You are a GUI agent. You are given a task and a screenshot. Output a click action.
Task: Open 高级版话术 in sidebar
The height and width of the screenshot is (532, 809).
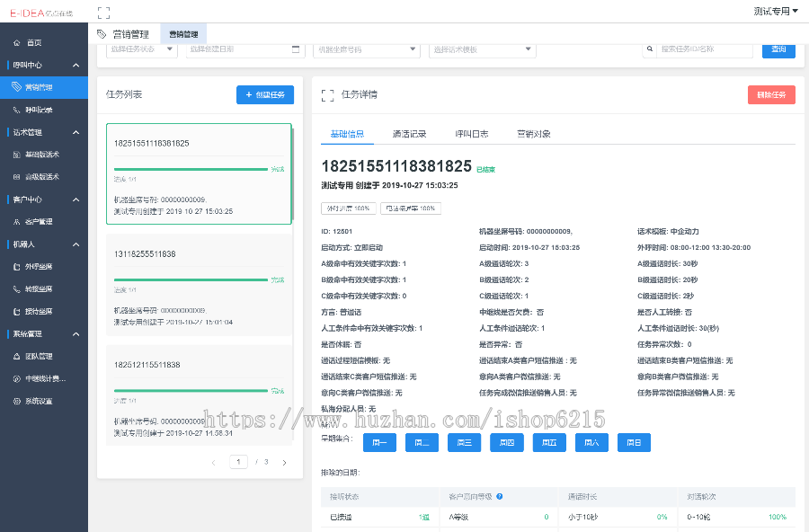[x=44, y=176]
